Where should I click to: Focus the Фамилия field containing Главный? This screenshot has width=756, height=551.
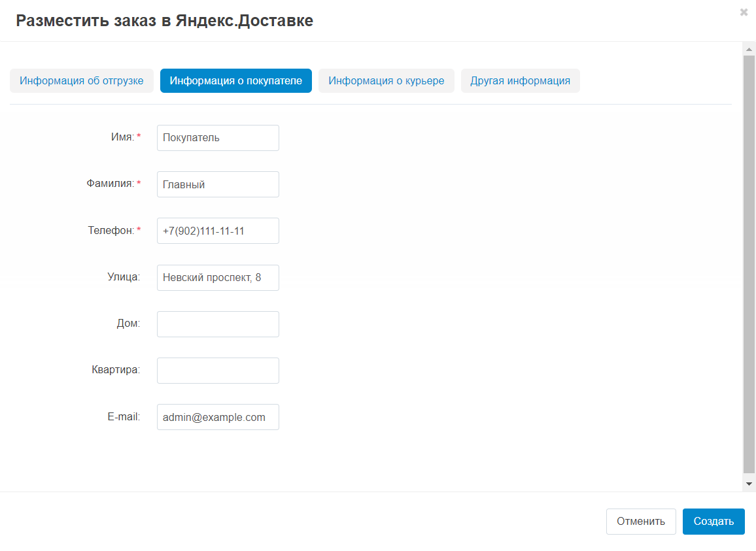218,184
